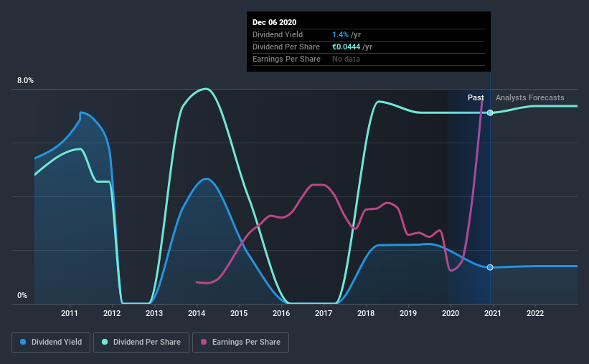Image resolution: width=589 pixels, height=364 pixels.
Task: Click the 2022 x-axis label
Action: tap(535, 313)
